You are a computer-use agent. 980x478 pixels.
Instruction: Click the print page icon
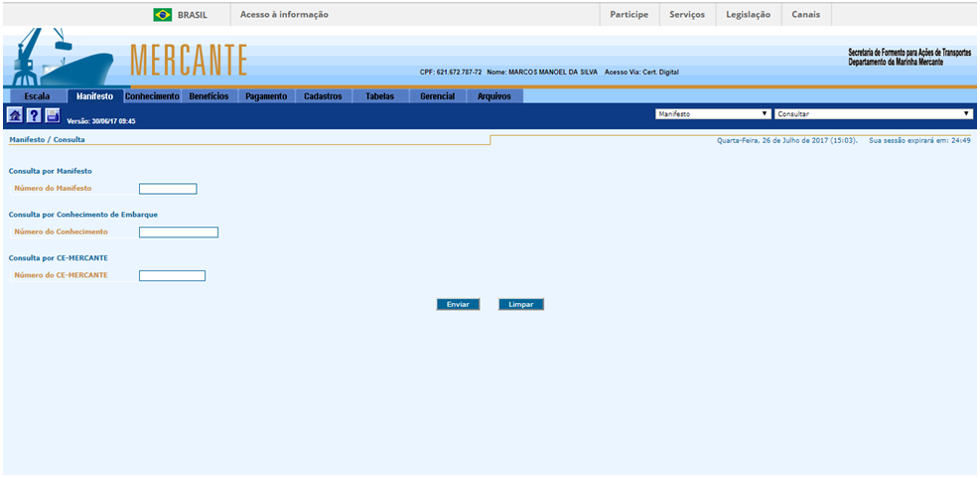[53, 115]
